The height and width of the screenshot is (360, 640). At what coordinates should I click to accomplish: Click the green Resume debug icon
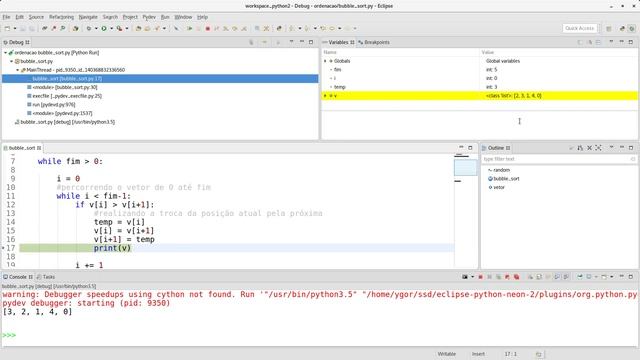(189, 28)
